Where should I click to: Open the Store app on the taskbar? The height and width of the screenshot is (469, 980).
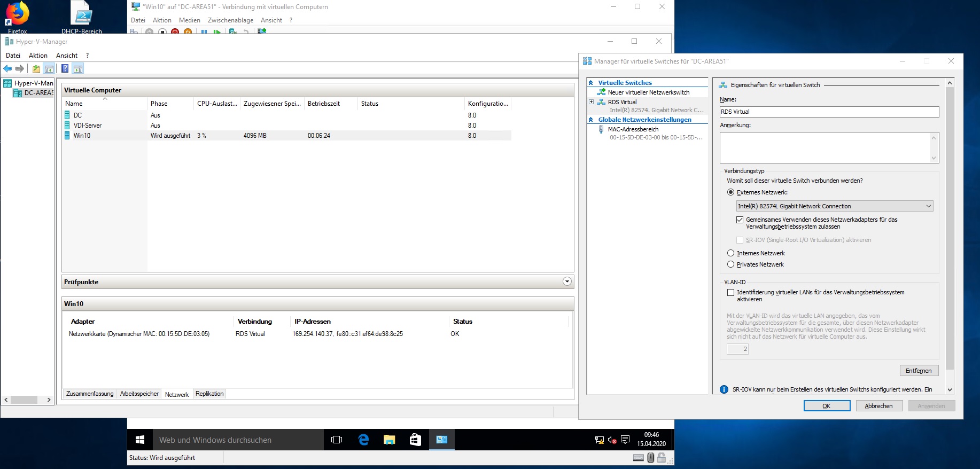coord(415,440)
